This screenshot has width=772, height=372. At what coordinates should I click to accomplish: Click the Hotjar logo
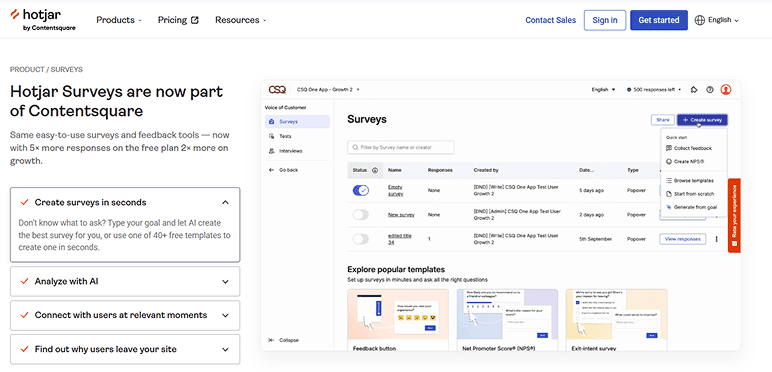coord(42,20)
